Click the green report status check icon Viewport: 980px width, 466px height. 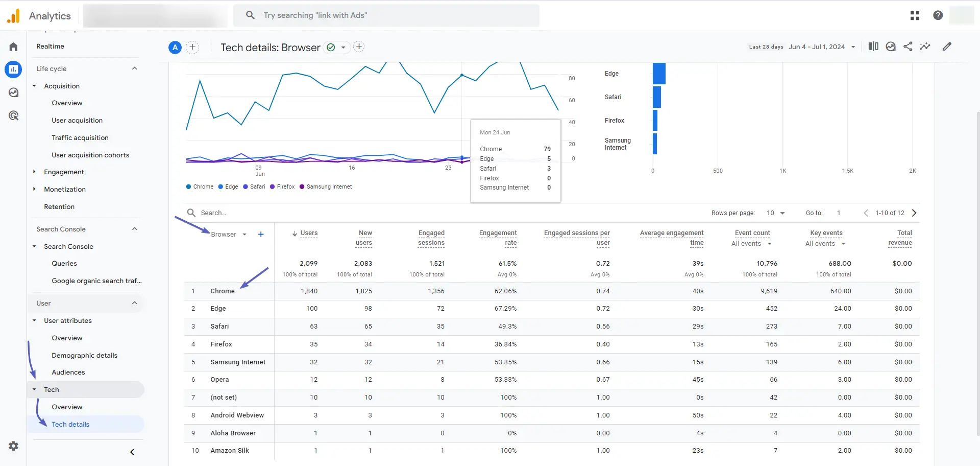pyautogui.click(x=331, y=48)
